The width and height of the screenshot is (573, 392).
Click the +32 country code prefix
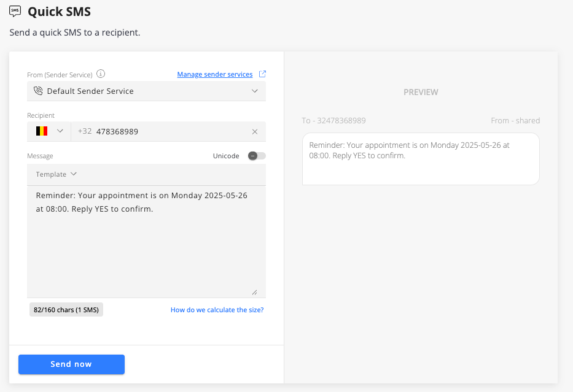[x=85, y=131]
